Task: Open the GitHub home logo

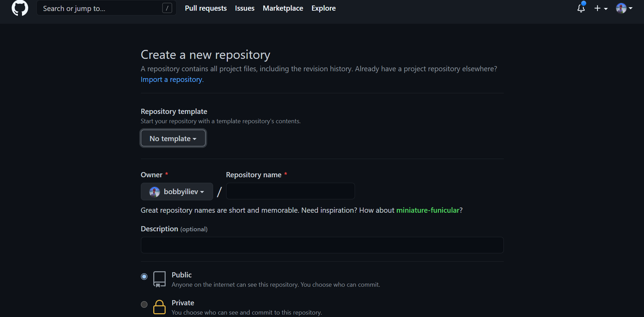Action: coord(20,8)
